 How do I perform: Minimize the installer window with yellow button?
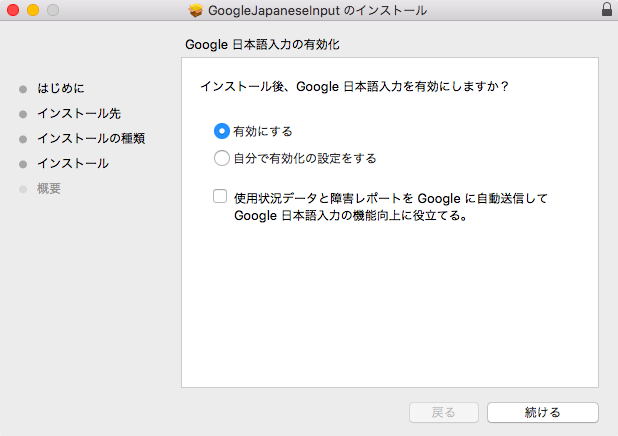[33, 10]
